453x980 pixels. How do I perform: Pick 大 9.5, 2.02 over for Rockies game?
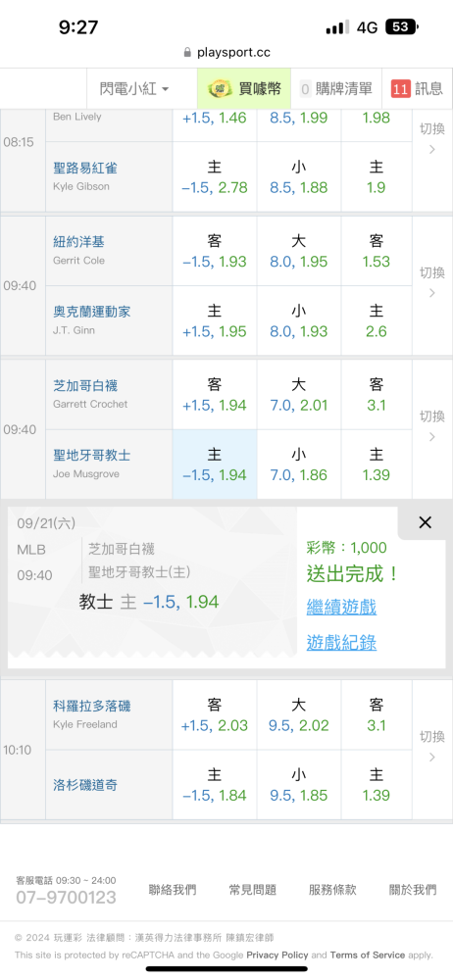298,715
